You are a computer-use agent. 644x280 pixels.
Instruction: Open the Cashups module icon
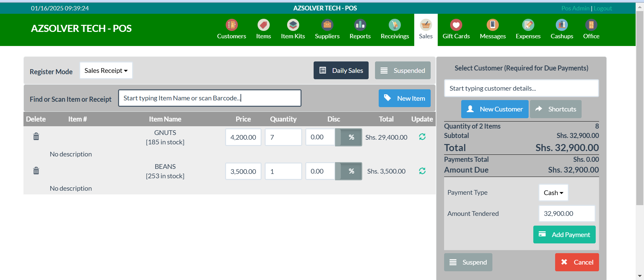coord(561,25)
